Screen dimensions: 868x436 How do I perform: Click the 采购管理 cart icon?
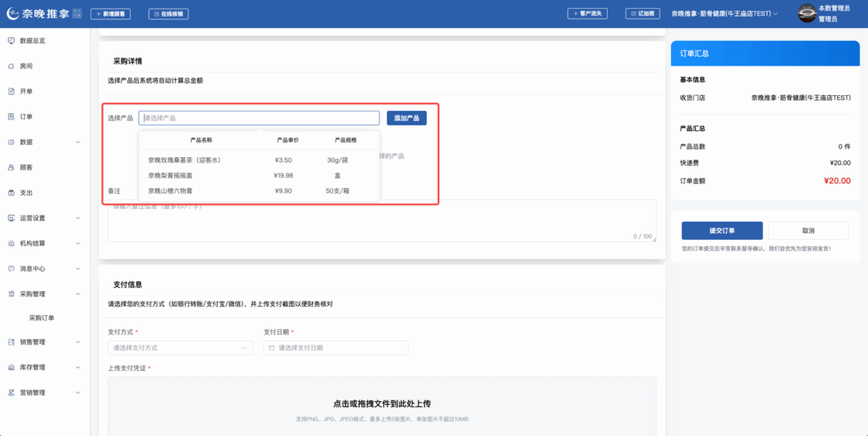tap(11, 294)
